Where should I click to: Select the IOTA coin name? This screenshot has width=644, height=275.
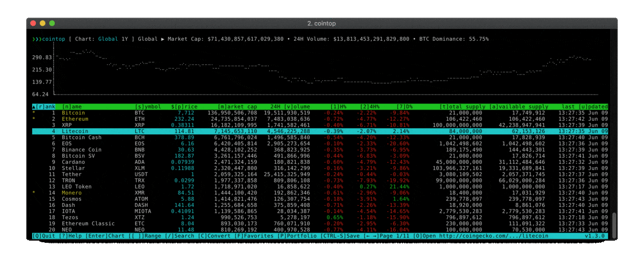tap(68, 212)
